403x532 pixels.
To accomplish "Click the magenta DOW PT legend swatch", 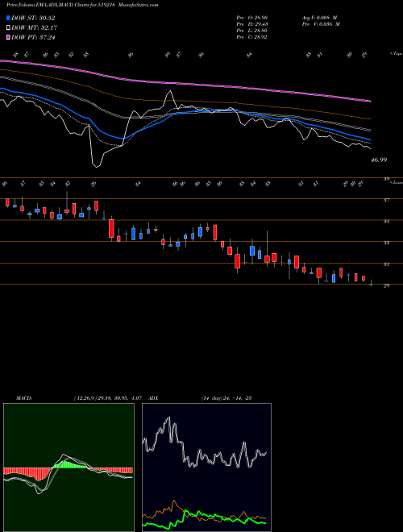I will [9, 37].
